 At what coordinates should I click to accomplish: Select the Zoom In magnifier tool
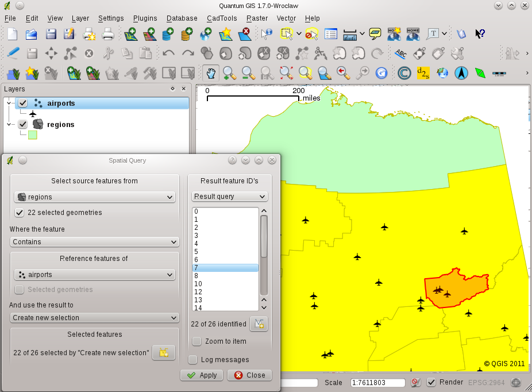[229, 73]
